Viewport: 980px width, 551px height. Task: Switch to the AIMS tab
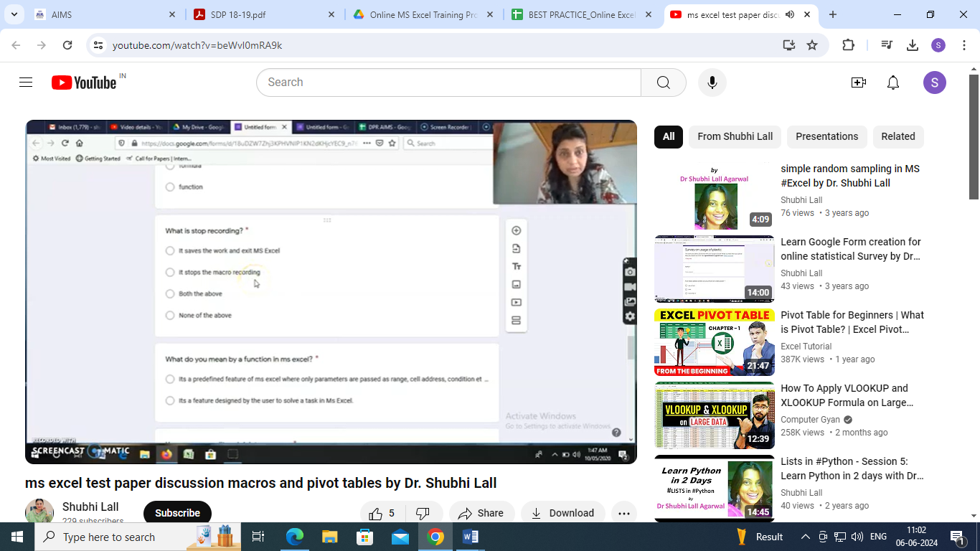pyautogui.click(x=105, y=14)
